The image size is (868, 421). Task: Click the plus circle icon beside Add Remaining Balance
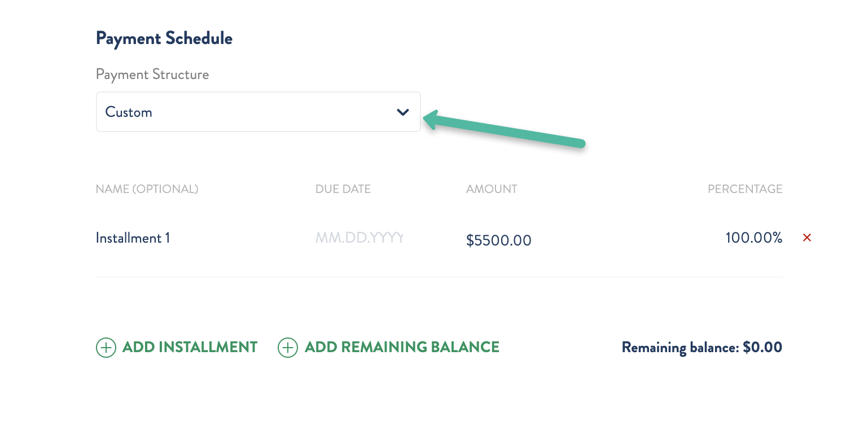point(288,348)
